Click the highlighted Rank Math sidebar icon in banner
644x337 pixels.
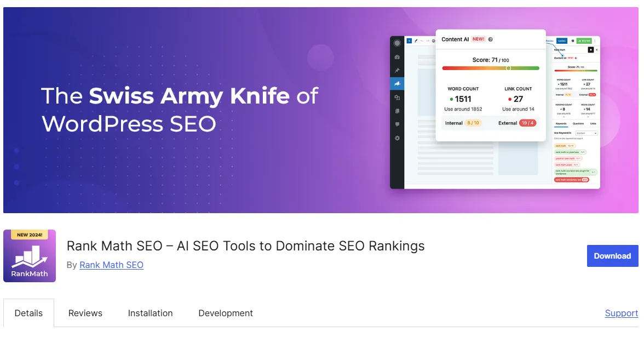coord(397,84)
